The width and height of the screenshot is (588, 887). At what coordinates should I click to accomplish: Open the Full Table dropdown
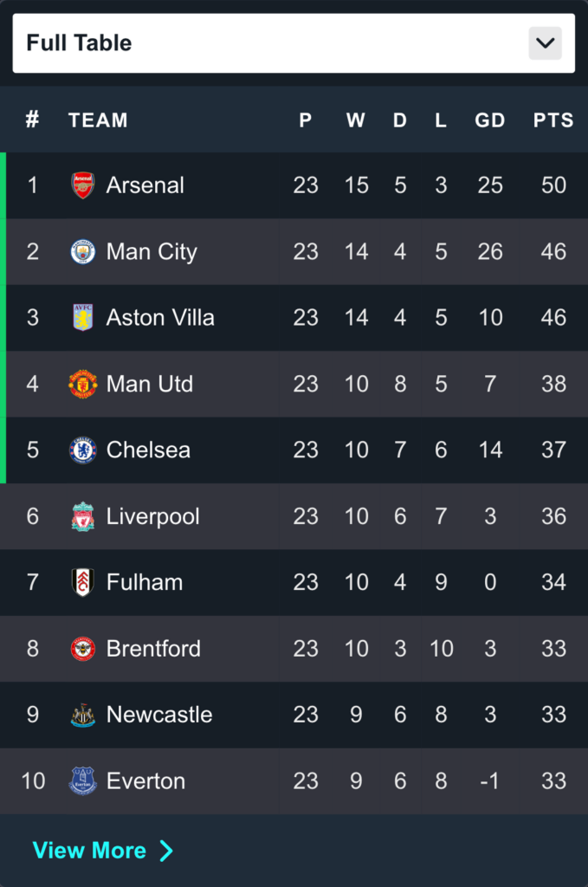click(x=277, y=43)
